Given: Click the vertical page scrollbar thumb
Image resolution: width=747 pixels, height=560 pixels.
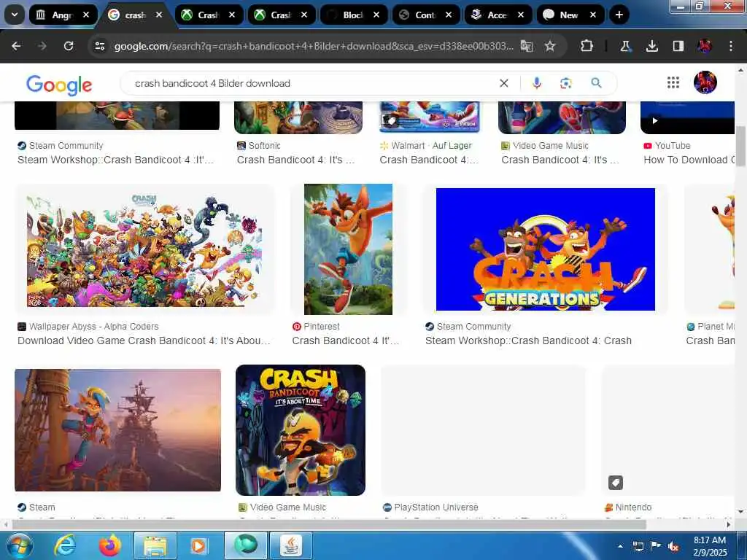Looking at the screenshot, I should coord(740,146).
